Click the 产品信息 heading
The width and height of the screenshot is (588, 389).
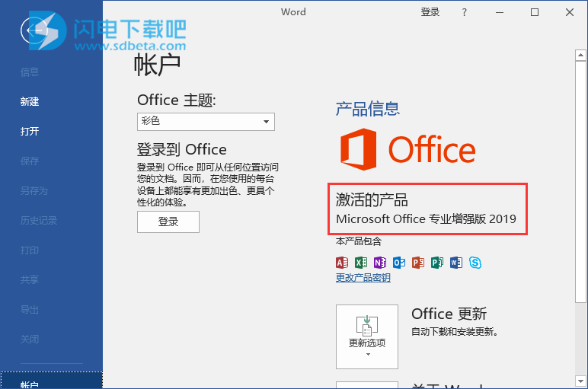pyautogui.click(x=367, y=109)
